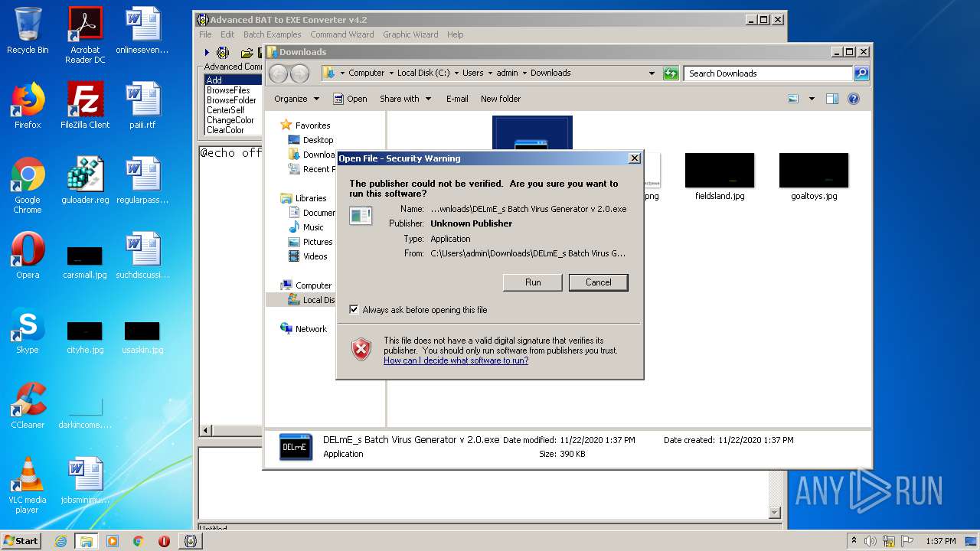This screenshot has height=551, width=980.
Task: Open the CCleaner desktop shortcut
Action: (x=28, y=406)
